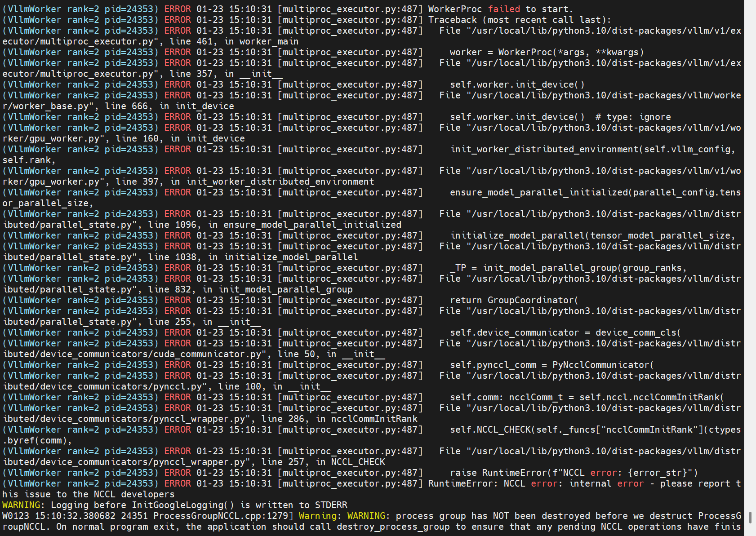Image resolution: width=756 pixels, height=536 pixels.
Task: Click 'Traceback (most recent call last):' text
Action: click(520, 20)
